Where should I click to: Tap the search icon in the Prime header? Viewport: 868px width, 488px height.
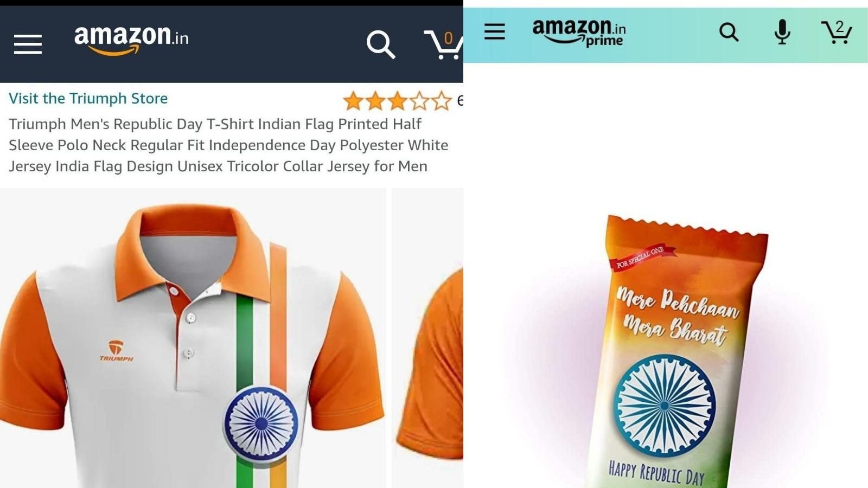[729, 32]
